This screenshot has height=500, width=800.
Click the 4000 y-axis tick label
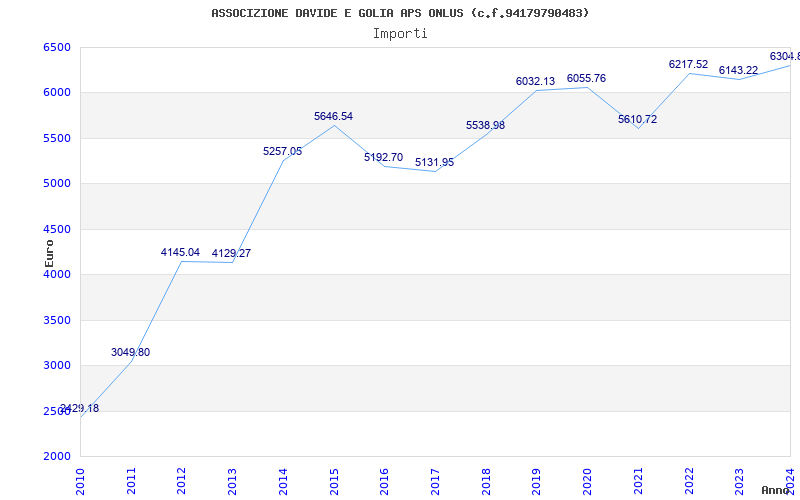click(57, 274)
